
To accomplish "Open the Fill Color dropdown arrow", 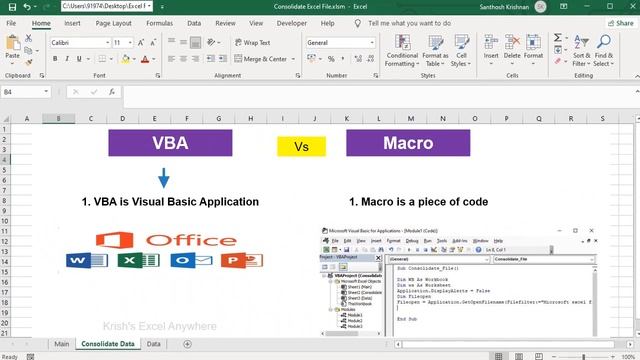I will click(x=134, y=60).
